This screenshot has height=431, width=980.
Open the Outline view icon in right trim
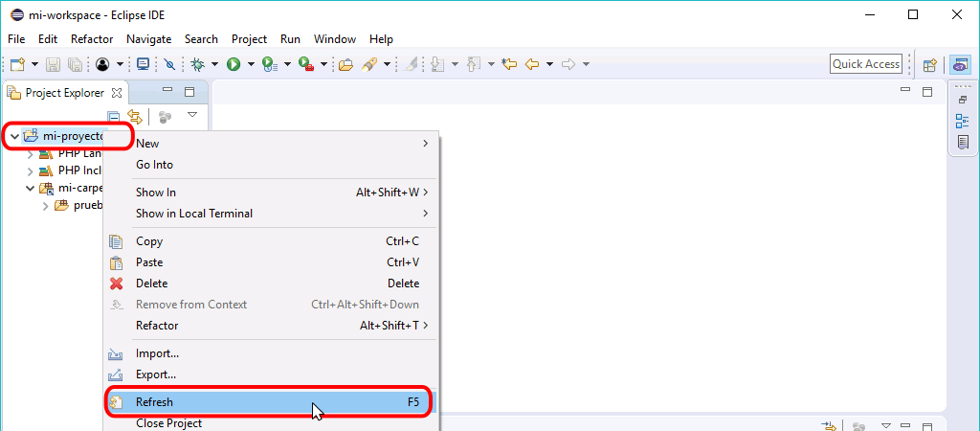[963, 122]
